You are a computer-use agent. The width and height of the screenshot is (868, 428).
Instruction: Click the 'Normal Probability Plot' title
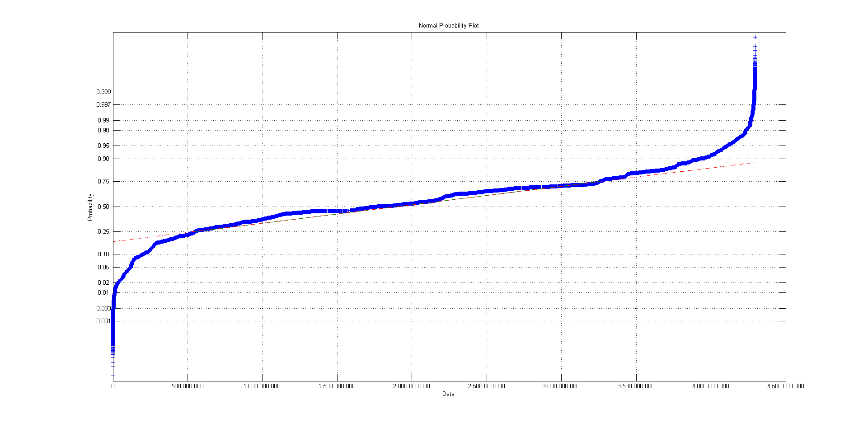coord(449,26)
